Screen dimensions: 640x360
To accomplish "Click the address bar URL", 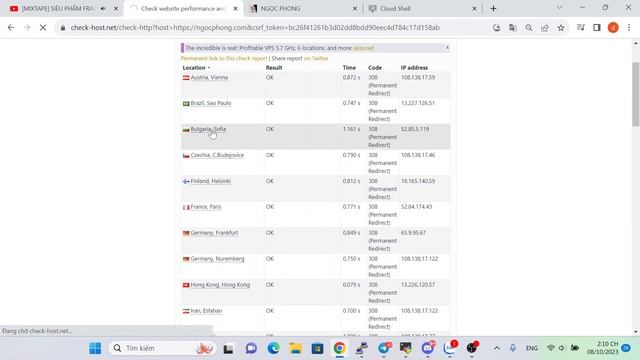I will tap(255, 28).
